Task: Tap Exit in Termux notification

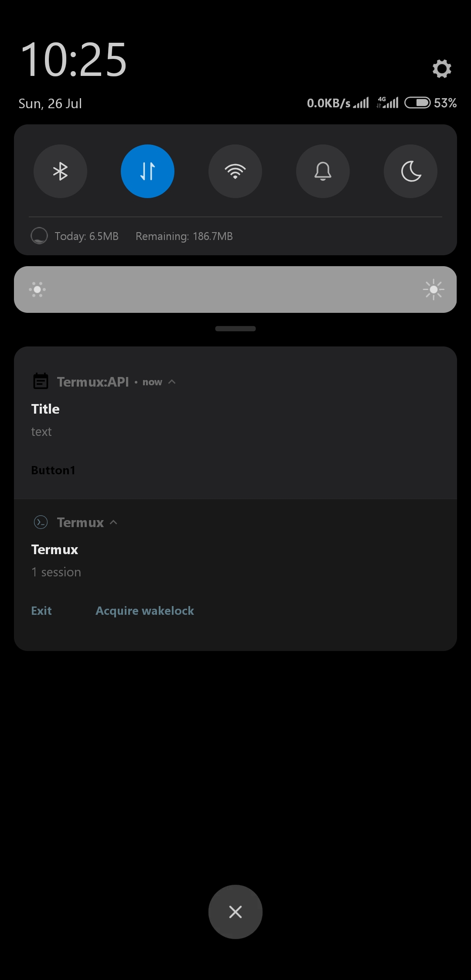Action: 41,610
